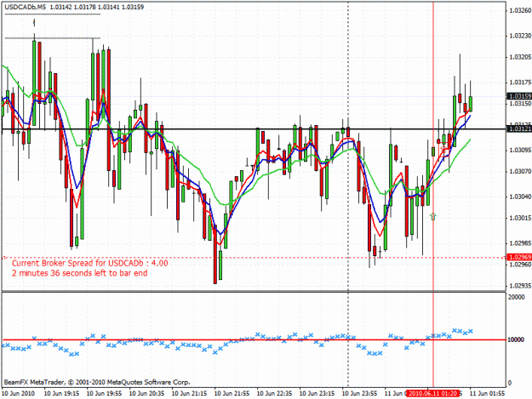The image size is (532, 399).
Task: Click the red 1.02969 price level tag
Action: pos(519,257)
